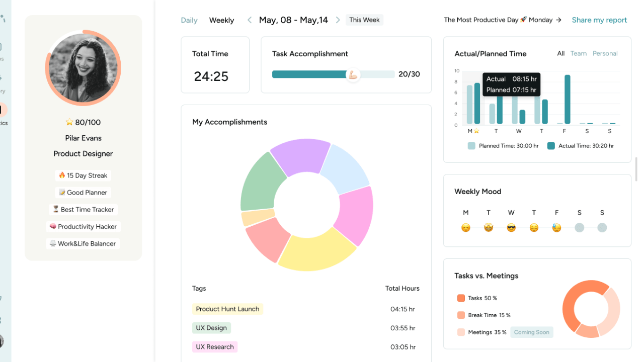The image size is (644, 362).
Task: Go to next week with the right chevron
Action: (x=338, y=20)
